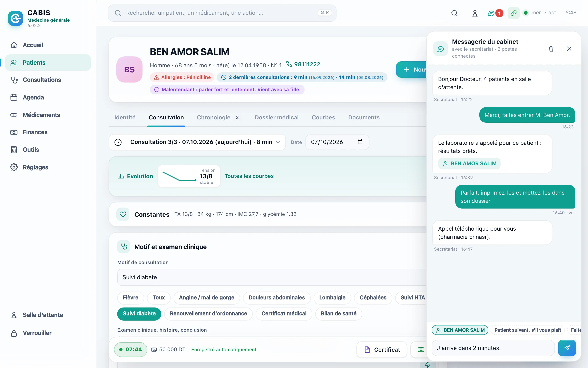Open the Tension 13/8 trend card
The image size is (588, 368).
click(189, 176)
